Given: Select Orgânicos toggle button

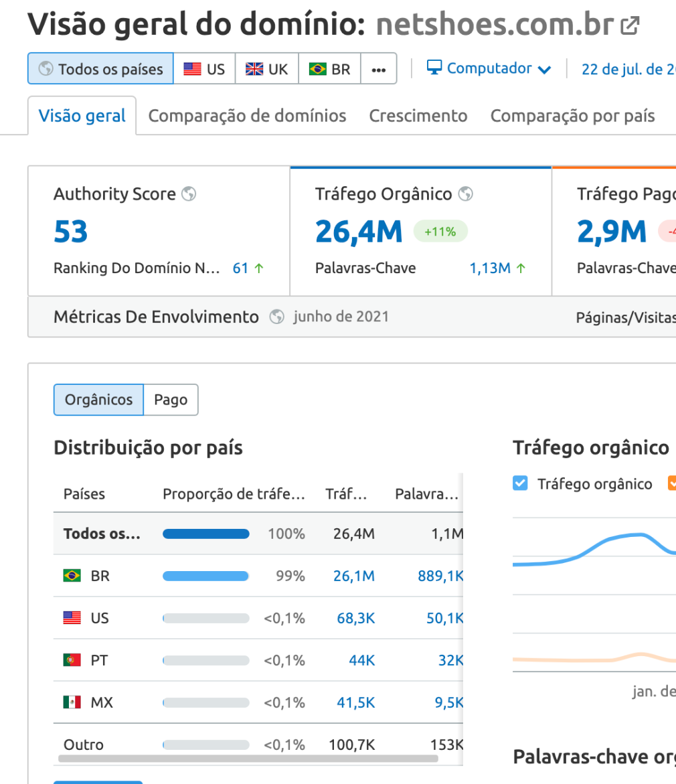Looking at the screenshot, I should [x=98, y=400].
